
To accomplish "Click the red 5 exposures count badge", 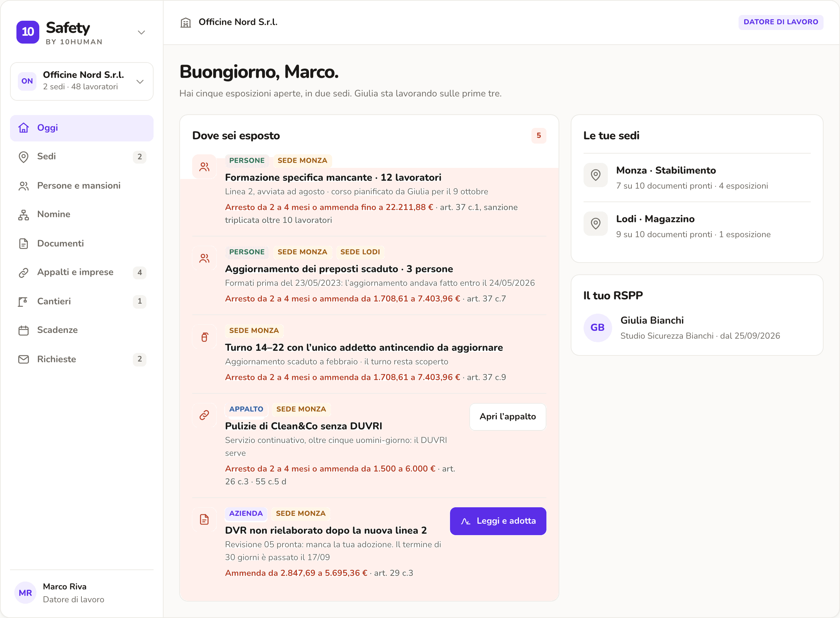I will pos(539,135).
